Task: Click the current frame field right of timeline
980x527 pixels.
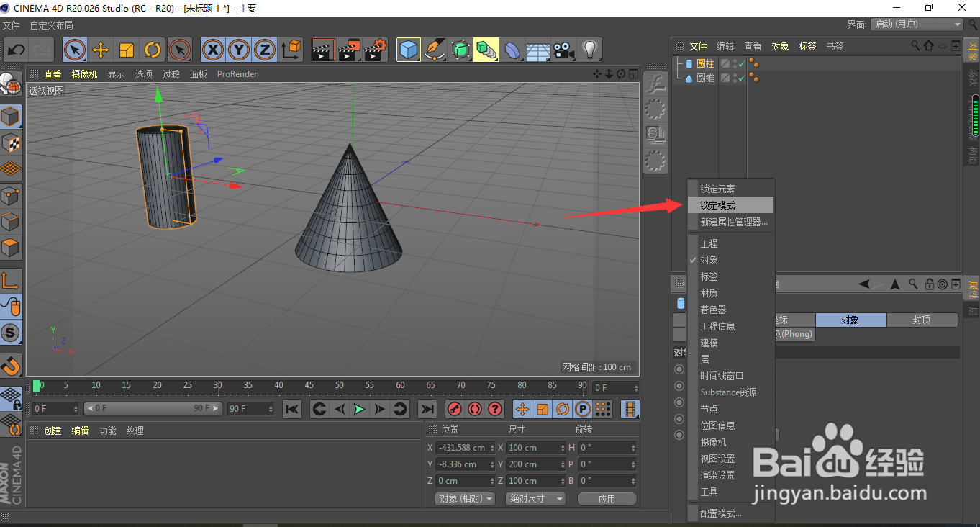Action: pyautogui.click(x=614, y=388)
